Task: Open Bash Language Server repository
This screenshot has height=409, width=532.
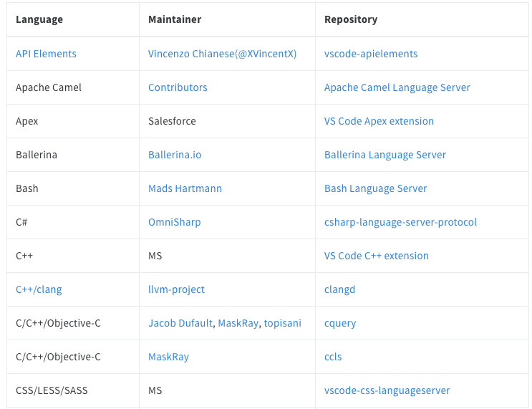Action: click(375, 188)
